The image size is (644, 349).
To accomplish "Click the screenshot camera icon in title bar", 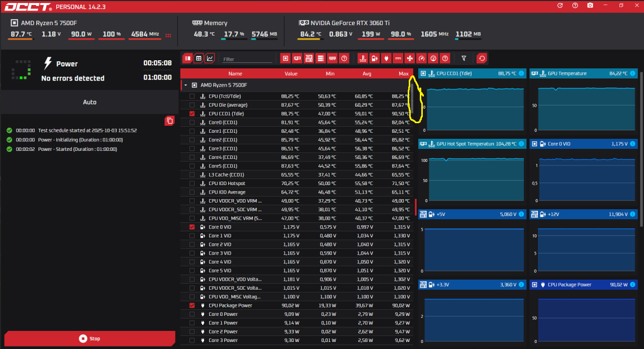I will pos(590,6).
